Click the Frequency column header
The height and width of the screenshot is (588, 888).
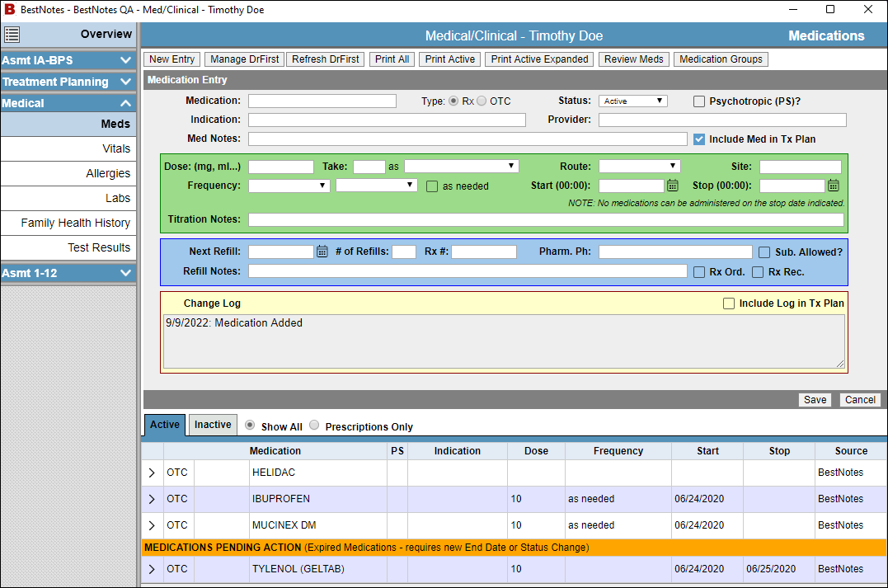[618, 451]
